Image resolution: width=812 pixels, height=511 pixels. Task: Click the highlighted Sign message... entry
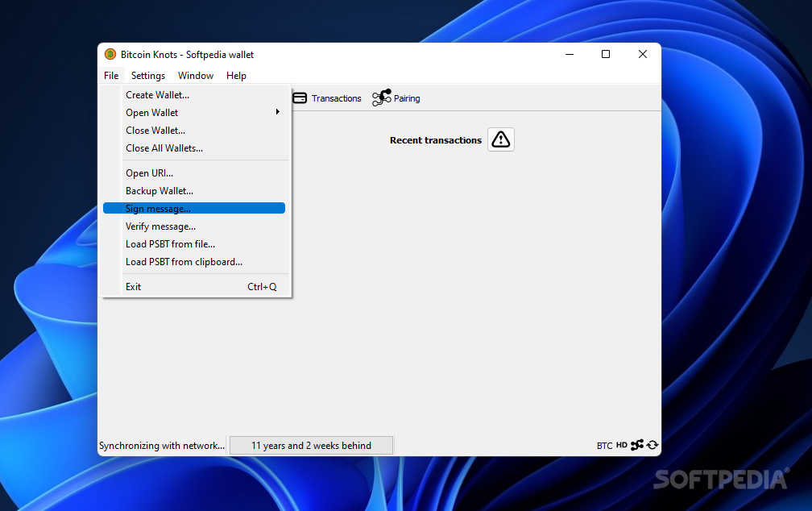pos(194,208)
